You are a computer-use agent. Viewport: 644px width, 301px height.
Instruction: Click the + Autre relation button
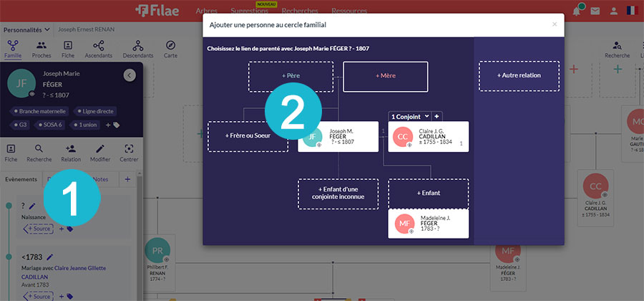click(x=519, y=75)
